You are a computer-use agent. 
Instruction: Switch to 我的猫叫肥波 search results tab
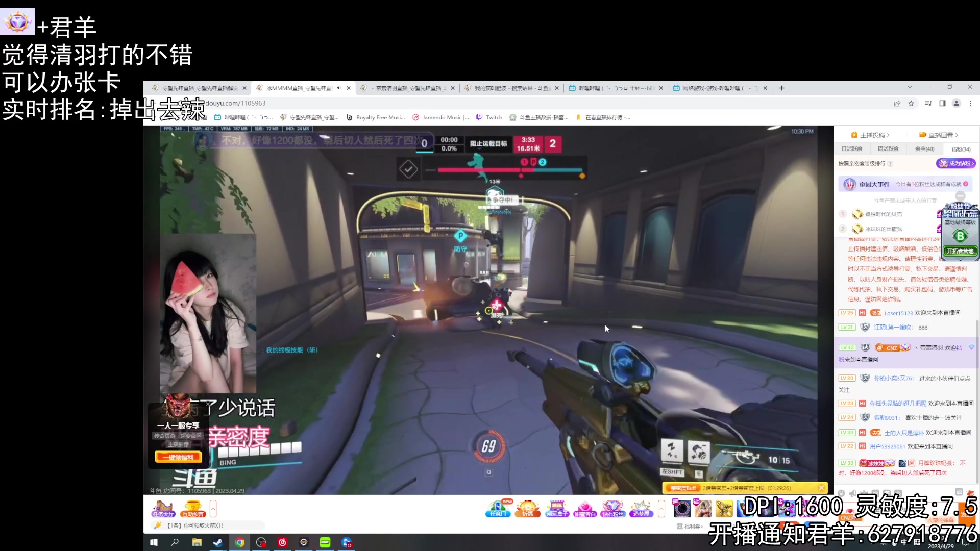click(512, 88)
